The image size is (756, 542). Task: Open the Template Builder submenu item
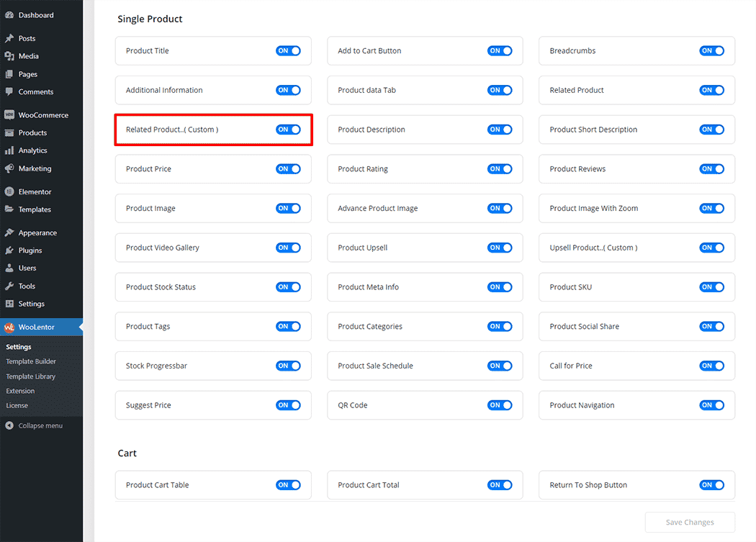coord(31,361)
